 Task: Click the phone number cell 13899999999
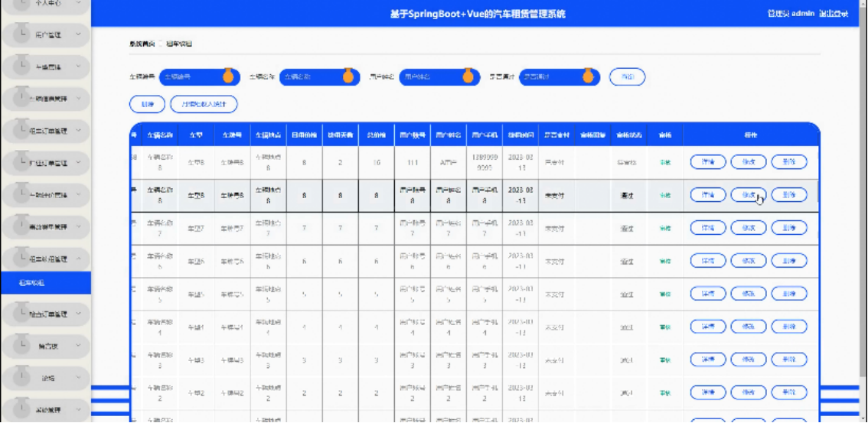(x=485, y=162)
